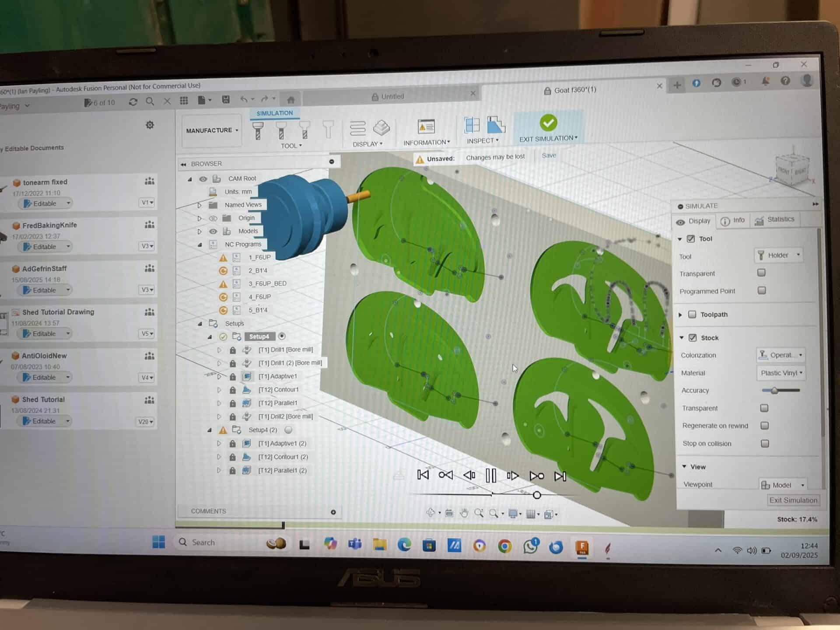Image resolution: width=840 pixels, height=630 pixels.
Task: Select the Pan hand tool
Action: click(464, 513)
